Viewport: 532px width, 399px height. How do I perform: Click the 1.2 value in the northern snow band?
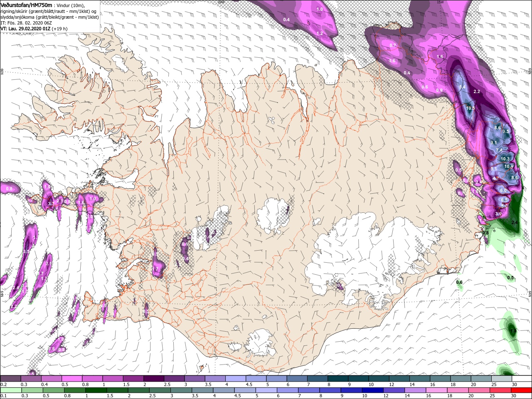(320, 33)
